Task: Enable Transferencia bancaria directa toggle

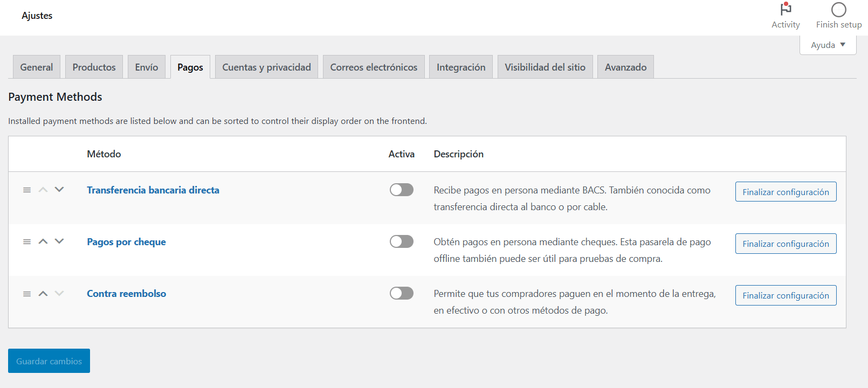Action: point(402,190)
